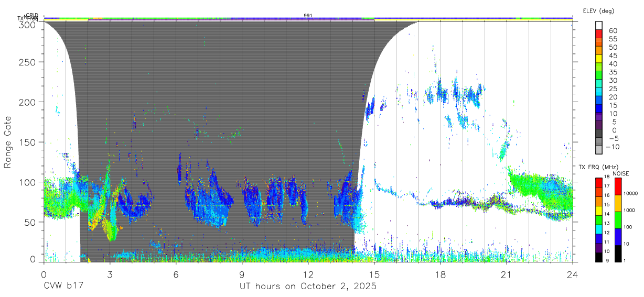The height and width of the screenshot is (297, 644).
Task: Click the yellow 40–45 ELEV colorbar segment
Action: (x=599, y=59)
